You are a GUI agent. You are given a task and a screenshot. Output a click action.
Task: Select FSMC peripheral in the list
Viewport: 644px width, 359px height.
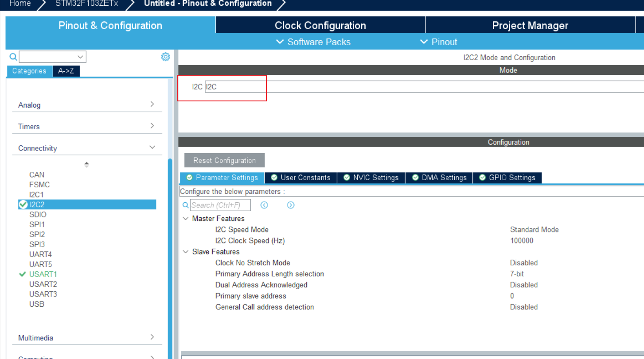point(39,185)
